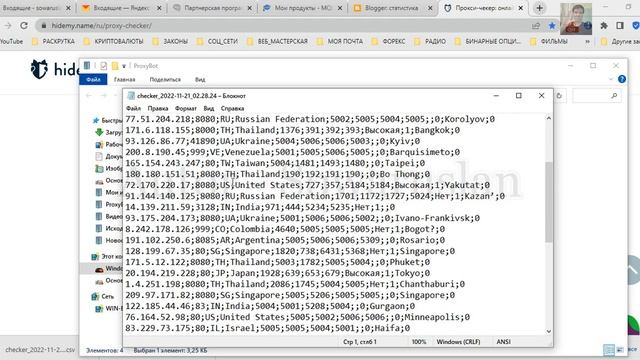Click the share page icon in address bar
The height and width of the screenshot is (360, 640).
coord(536,26)
